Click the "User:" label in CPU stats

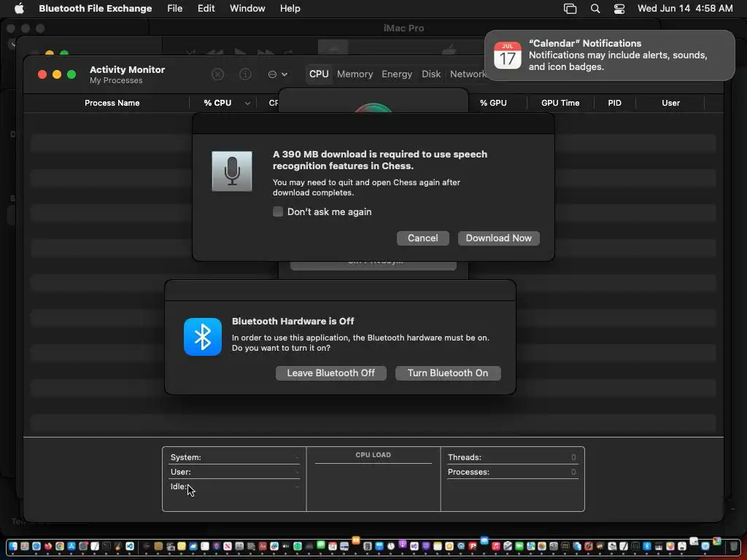(181, 472)
